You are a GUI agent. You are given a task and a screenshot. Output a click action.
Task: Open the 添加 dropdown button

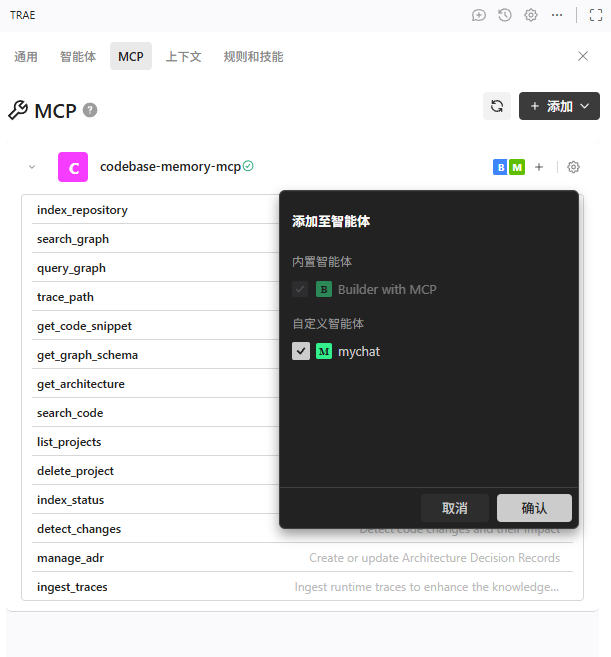[559, 106]
